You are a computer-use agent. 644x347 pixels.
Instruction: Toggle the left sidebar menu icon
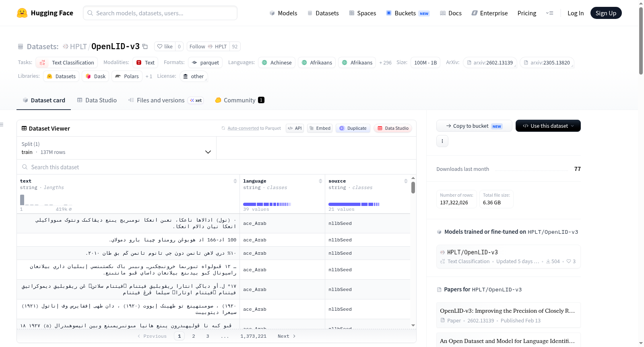(x=2, y=125)
